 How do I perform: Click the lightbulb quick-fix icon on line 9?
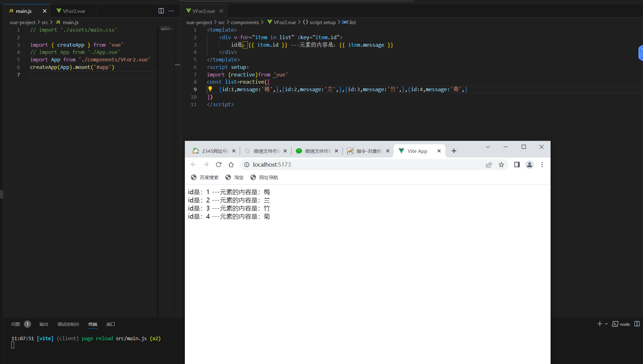pos(210,89)
